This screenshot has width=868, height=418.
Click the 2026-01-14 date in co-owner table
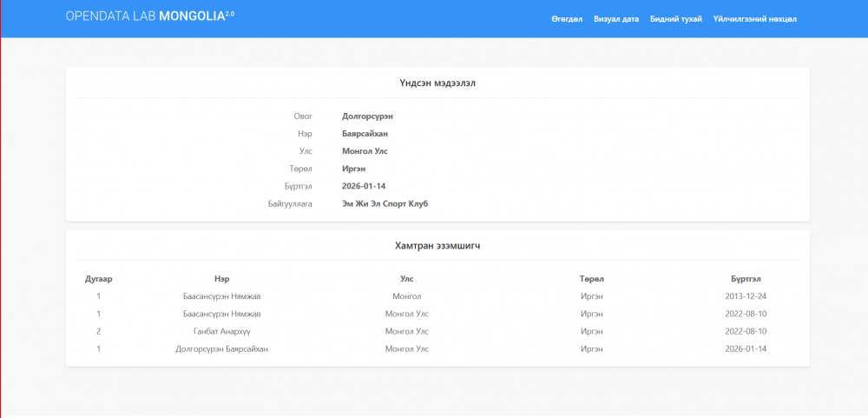point(746,348)
